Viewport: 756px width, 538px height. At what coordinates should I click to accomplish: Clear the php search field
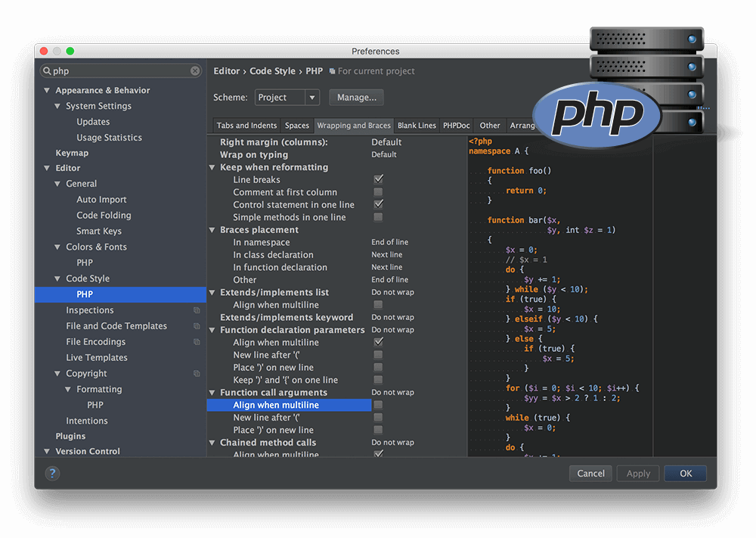tap(195, 71)
